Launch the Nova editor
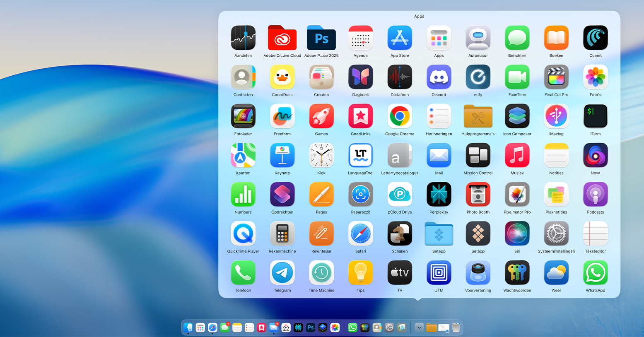Image resolution: width=644 pixels, height=337 pixels. [x=596, y=155]
